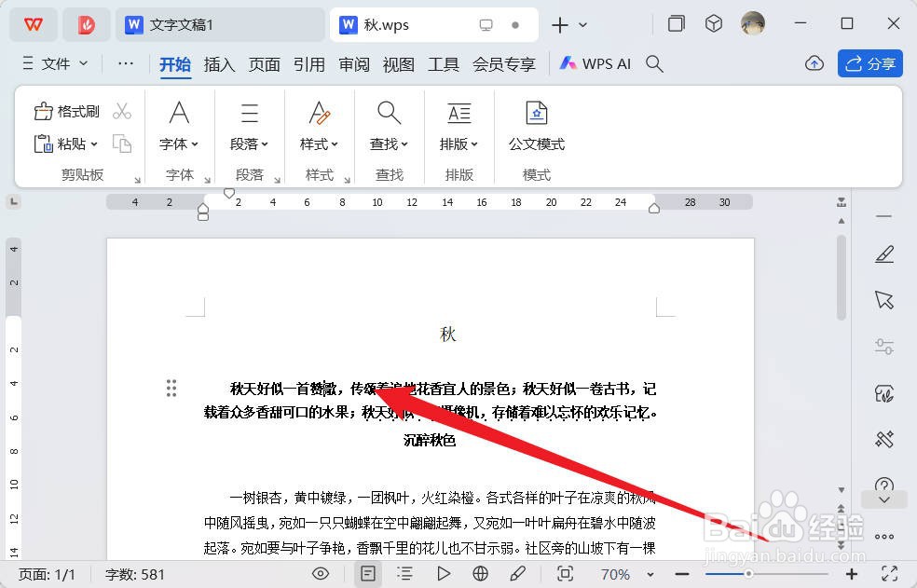The width and height of the screenshot is (917, 588).
Task: Click the search magnifier icon near WPS AI
Action: (653, 63)
